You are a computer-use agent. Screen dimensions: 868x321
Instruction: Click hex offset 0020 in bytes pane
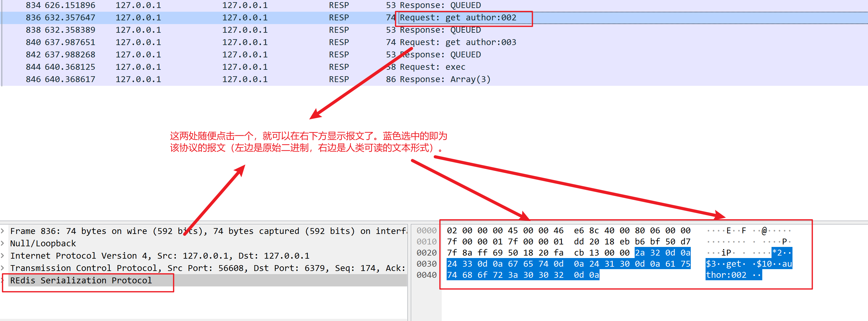pyautogui.click(x=426, y=253)
